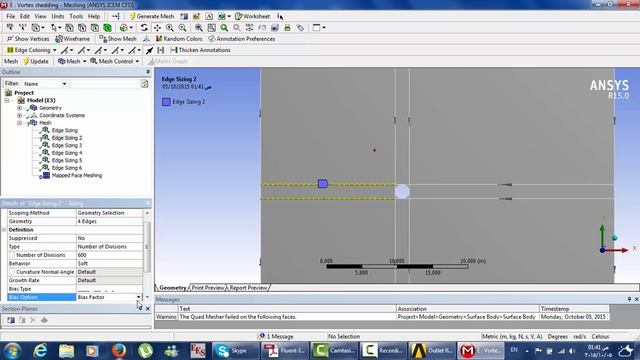Click the first Section Planes new-plane icon
The image size is (640, 360).
click(11, 320)
